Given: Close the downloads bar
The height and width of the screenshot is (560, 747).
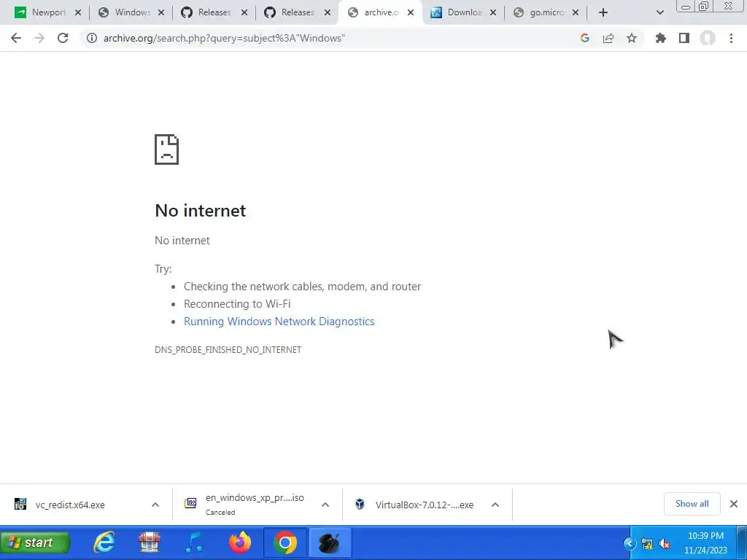Looking at the screenshot, I should click(734, 504).
